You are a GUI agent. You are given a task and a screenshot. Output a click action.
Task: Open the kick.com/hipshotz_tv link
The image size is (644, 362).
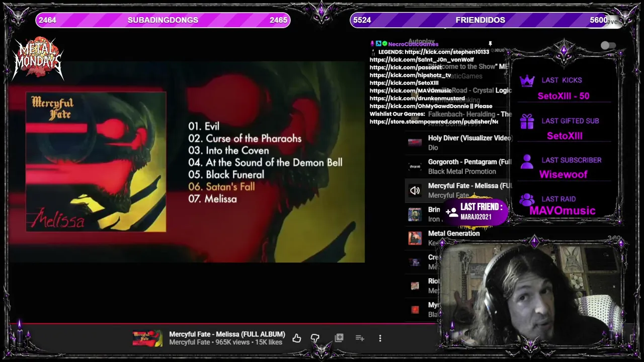[410, 75]
